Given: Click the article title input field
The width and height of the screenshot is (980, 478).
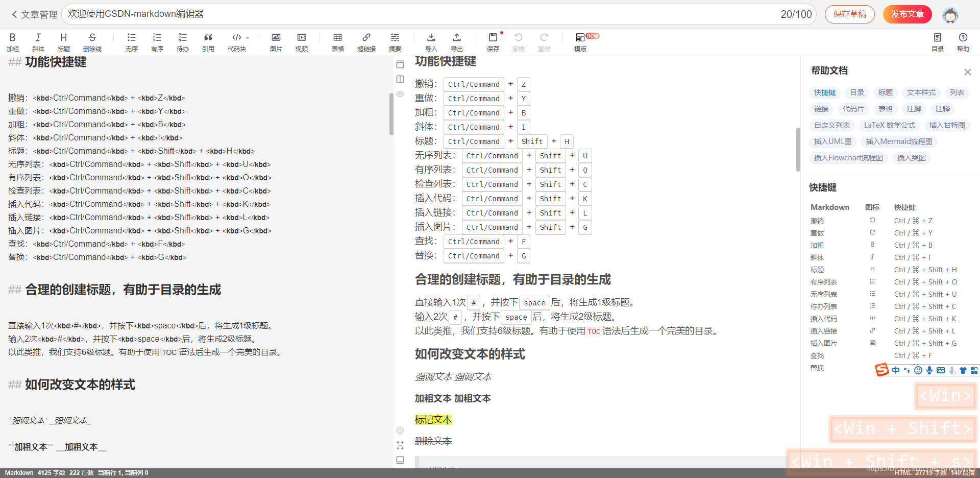Looking at the screenshot, I should pyautogui.click(x=439, y=14).
